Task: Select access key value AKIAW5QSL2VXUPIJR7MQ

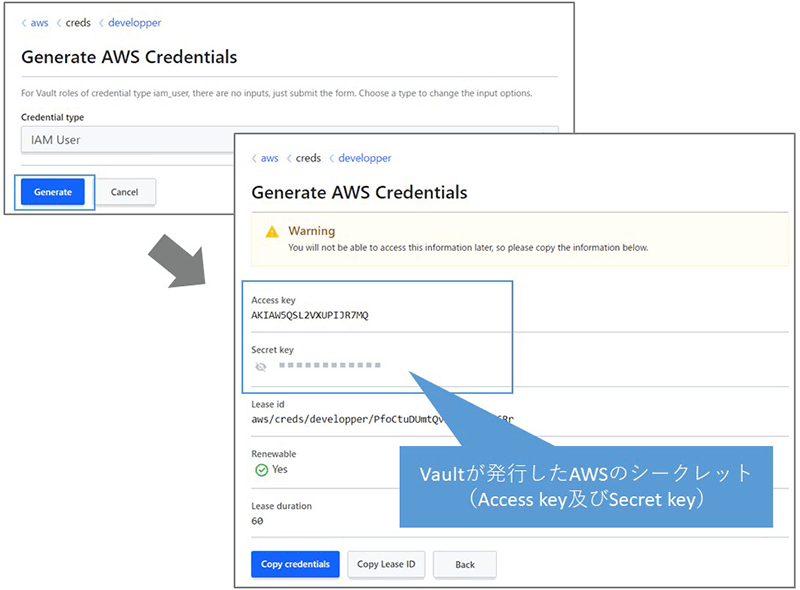Action: pyautogui.click(x=310, y=315)
